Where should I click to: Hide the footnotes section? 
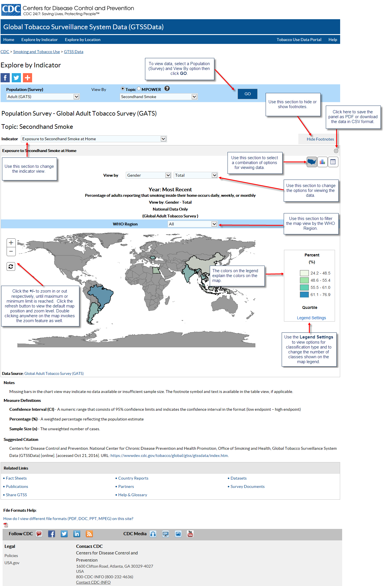[320, 139]
